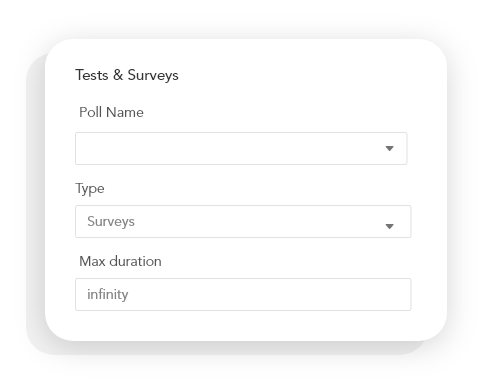Open the Poll Name dropdown
This screenshot has height=392, width=492.
[x=241, y=148]
